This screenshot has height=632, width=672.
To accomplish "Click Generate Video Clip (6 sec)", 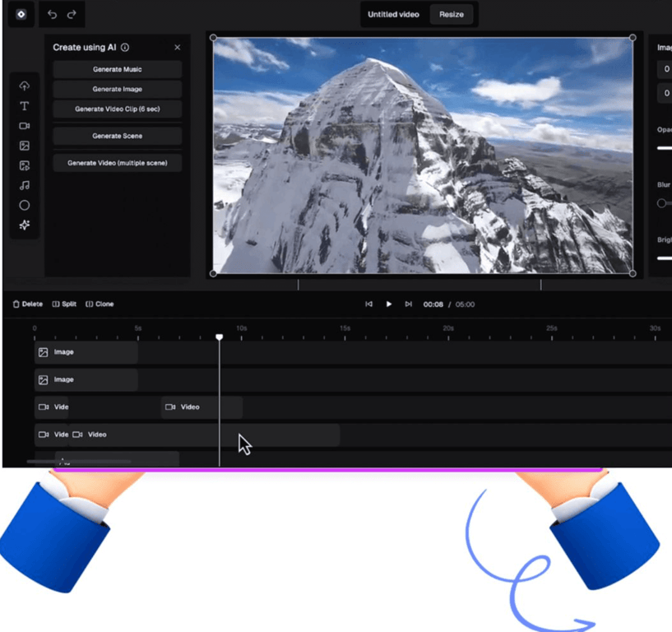I will point(117,109).
